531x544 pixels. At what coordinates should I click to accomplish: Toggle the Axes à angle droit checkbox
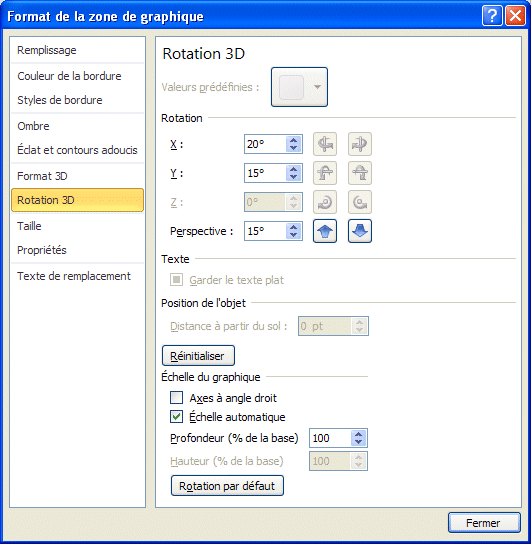[x=176, y=398]
